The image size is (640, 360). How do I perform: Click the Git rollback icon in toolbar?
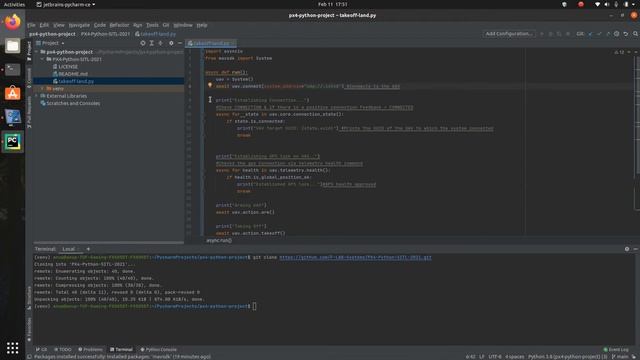(626, 34)
